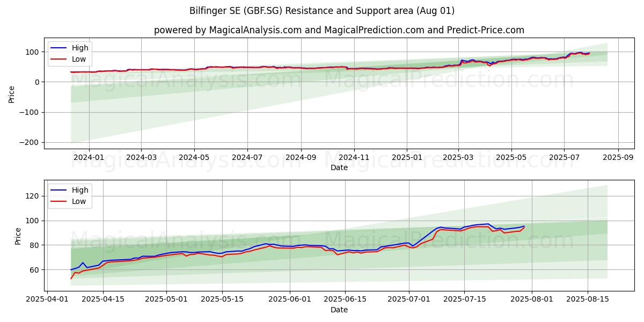
Task: Click the '2024-07' x-axis label on the top chart
Action: click(x=247, y=157)
